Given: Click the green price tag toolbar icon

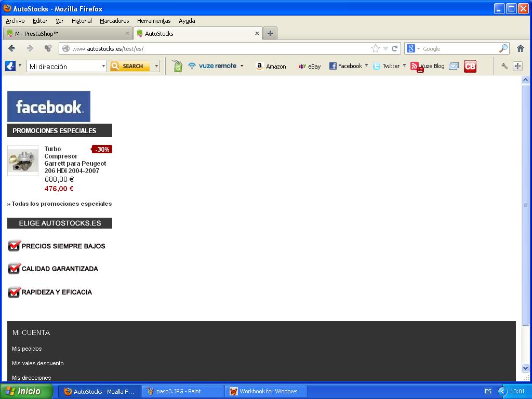Looking at the screenshot, I should pyautogui.click(x=177, y=66).
